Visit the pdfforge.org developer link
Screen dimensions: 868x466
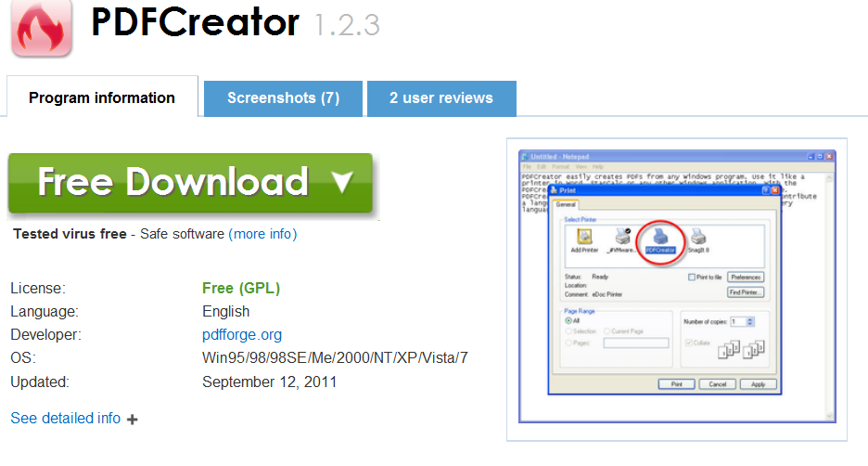(242, 335)
